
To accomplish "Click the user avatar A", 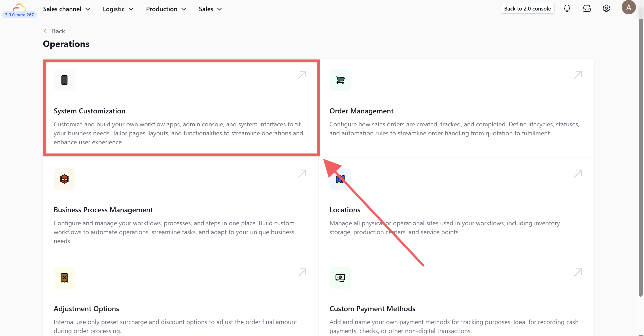I will [x=628, y=8].
